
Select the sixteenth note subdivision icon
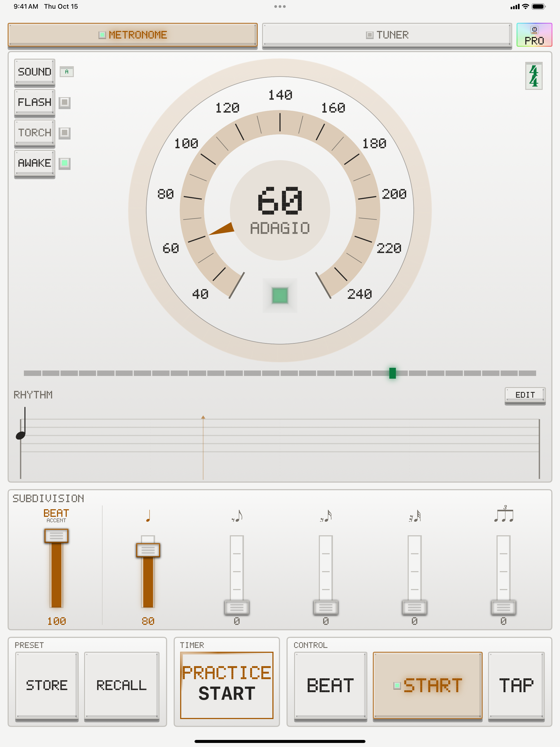tap(326, 516)
